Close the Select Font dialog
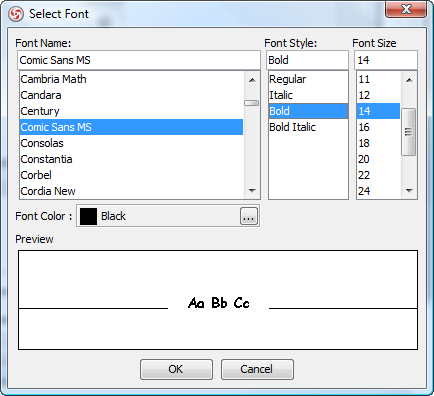The height and width of the screenshot is (396, 434). [406, 9]
